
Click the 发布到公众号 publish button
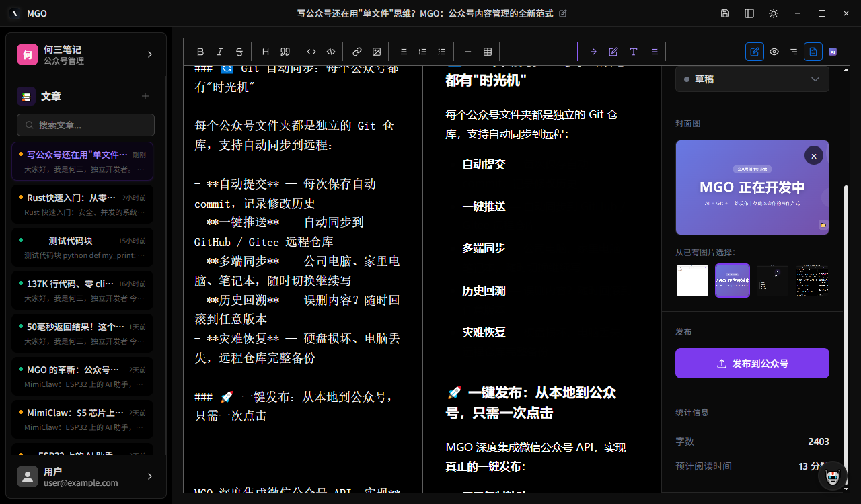click(752, 363)
